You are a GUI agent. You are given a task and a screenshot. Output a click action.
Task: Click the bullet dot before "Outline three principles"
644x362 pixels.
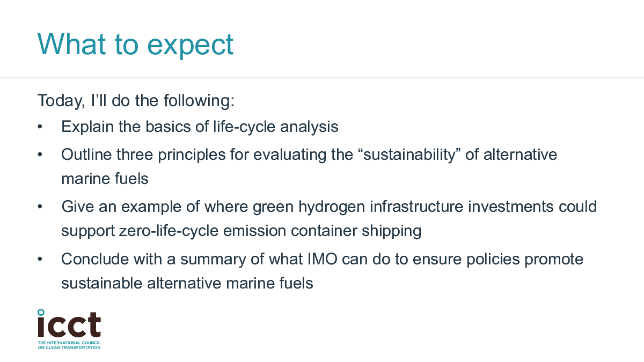pyautogui.click(x=40, y=155)
